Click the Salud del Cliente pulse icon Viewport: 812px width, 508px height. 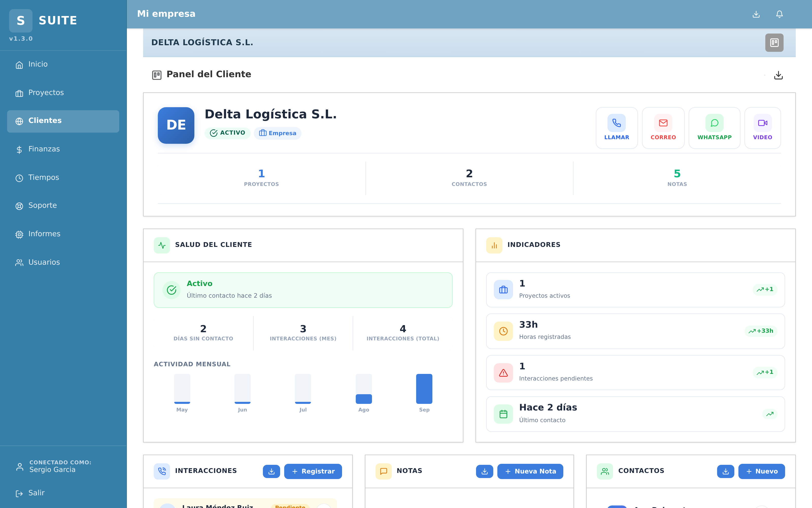[x=162, y=245]
